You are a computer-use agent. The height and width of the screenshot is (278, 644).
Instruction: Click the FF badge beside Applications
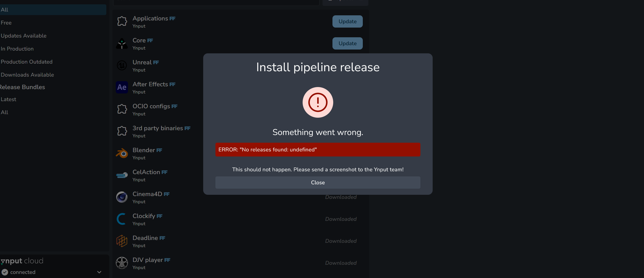point(172,19)
